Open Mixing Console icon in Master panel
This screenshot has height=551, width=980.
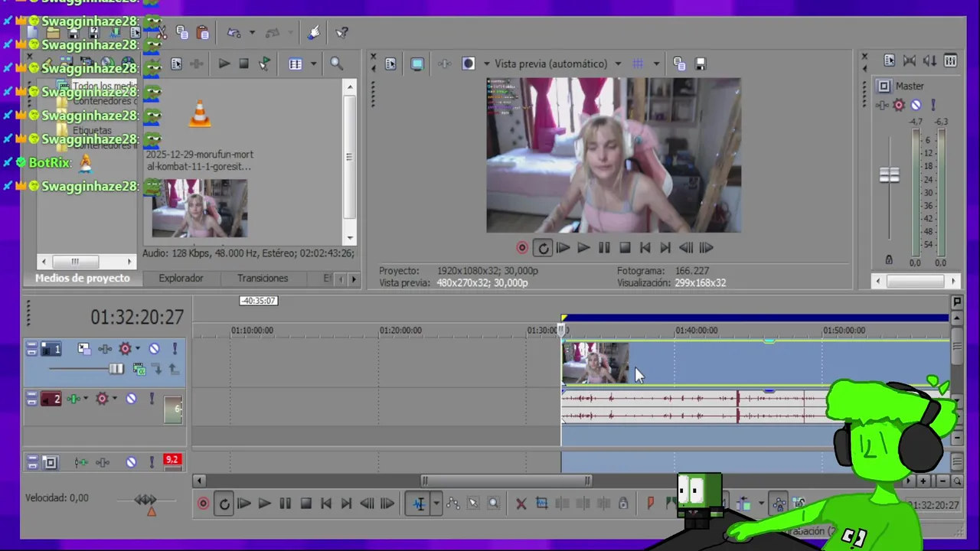[x=950, y=61]
